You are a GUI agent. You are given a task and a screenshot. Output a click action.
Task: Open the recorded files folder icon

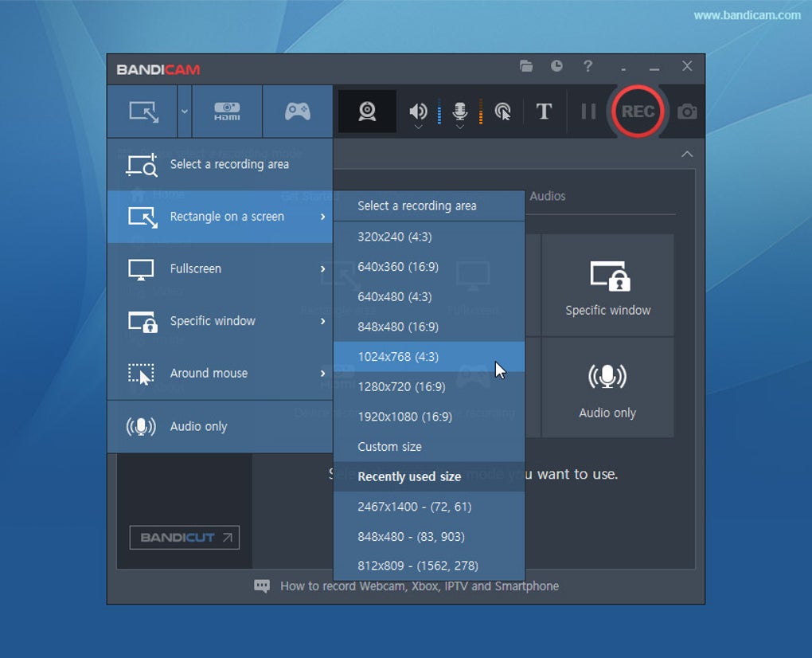point(526,67)
